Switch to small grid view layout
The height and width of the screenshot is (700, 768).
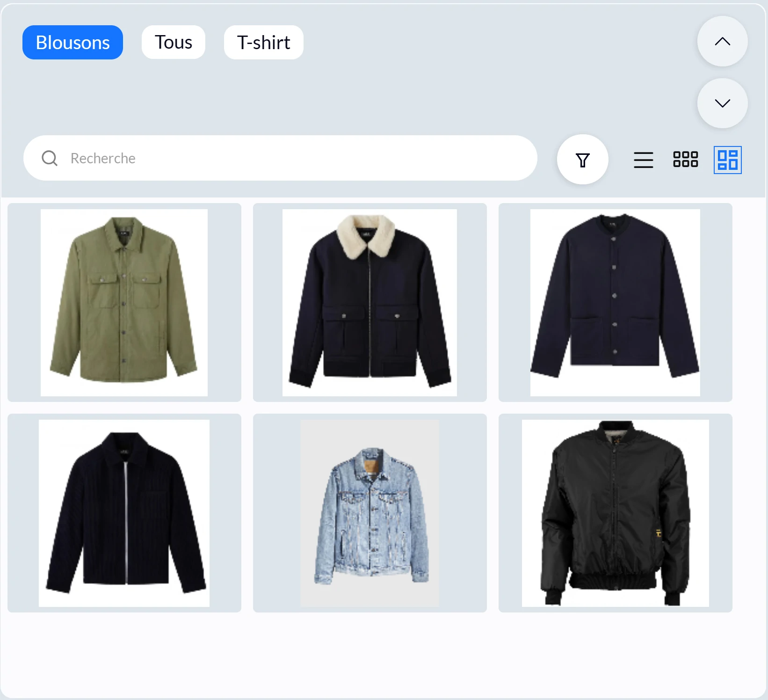[x=686, y=160]
